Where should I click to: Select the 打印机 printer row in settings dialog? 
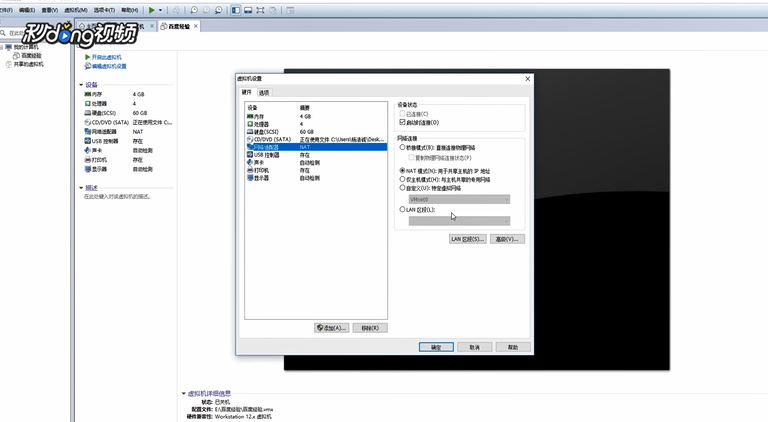pos(316,170)
